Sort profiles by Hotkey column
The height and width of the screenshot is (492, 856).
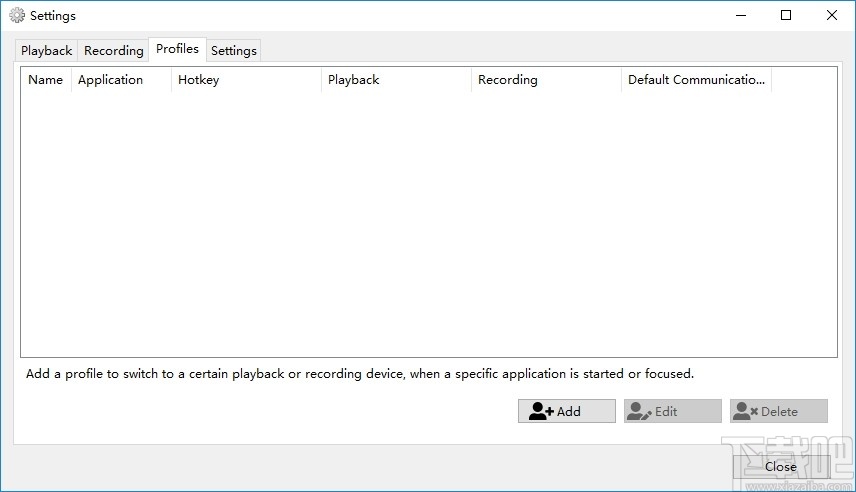coord(198,80)
